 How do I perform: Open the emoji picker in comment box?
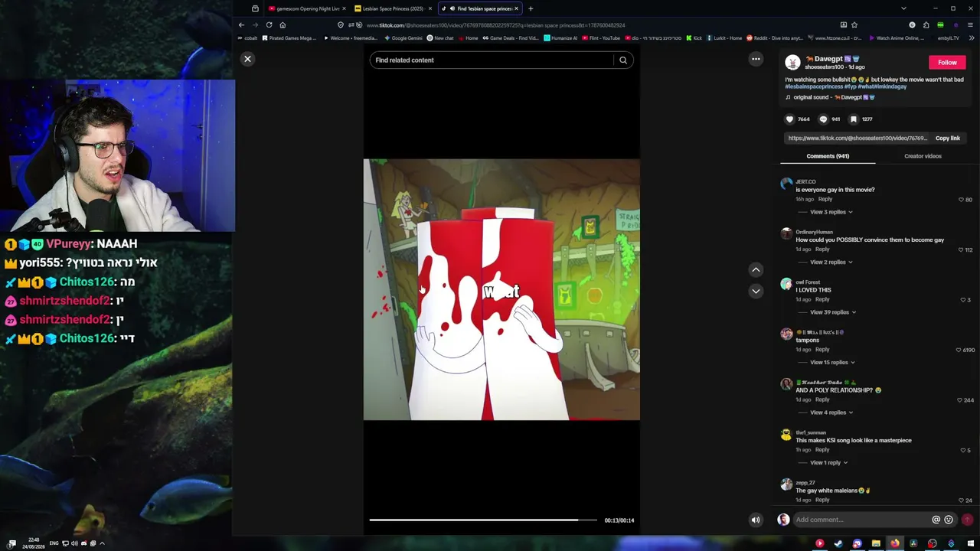point(949,520)
